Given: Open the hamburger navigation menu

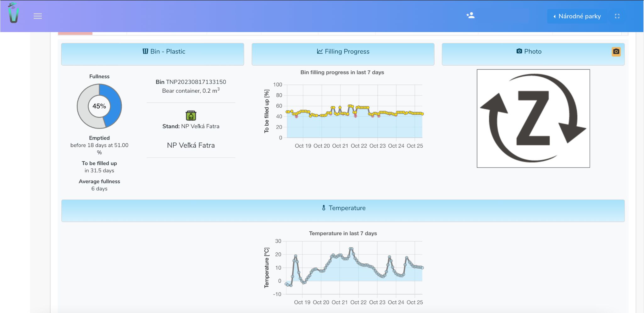Looking at the screenshot, I should point(38,16).
